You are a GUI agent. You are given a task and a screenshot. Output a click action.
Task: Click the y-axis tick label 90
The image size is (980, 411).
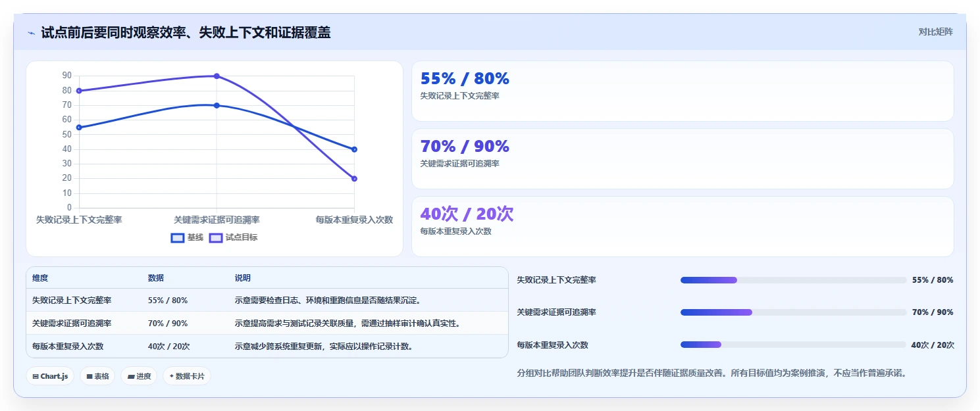coord(67,76)
